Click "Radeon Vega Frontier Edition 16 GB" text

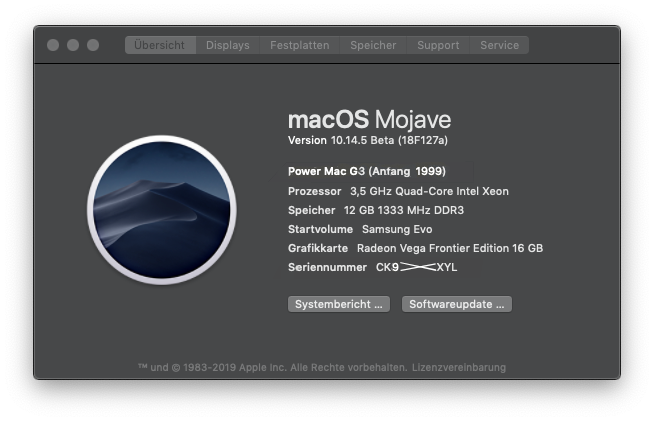tap(450, 248)
